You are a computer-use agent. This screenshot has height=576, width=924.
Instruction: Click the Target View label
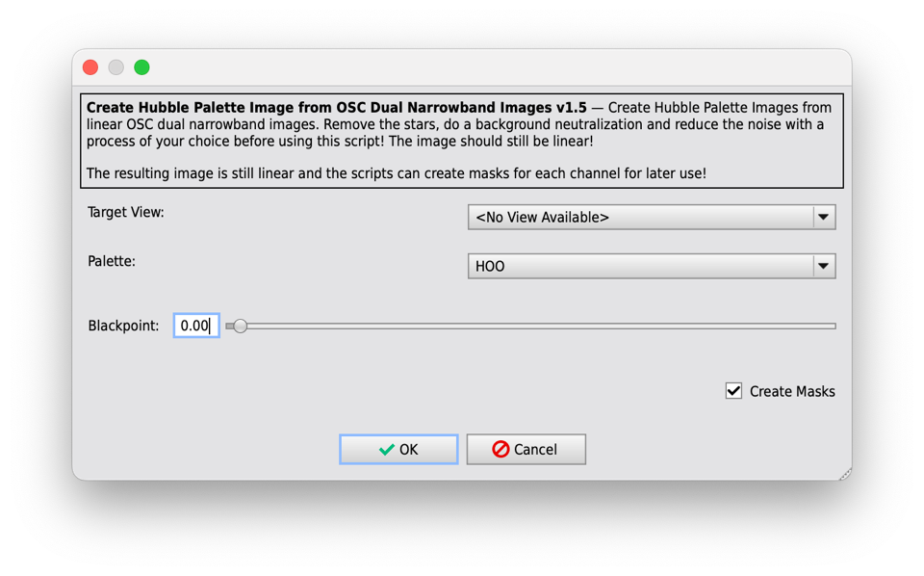coord(125,212)
